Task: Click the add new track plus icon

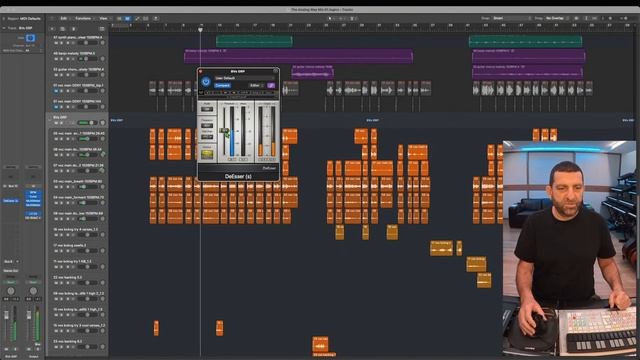Action: (52, 29)
